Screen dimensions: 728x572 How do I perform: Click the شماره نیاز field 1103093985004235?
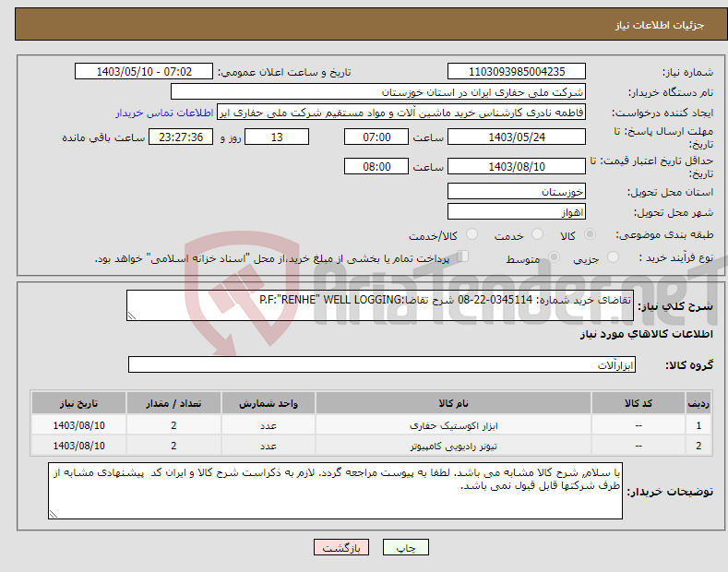[517, 72]
